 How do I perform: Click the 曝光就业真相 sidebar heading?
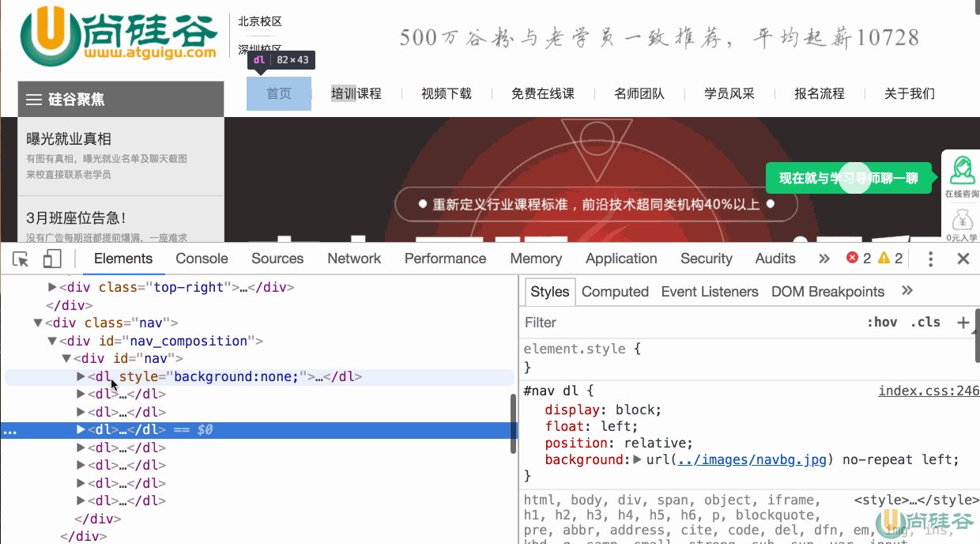tap(69, 139)
